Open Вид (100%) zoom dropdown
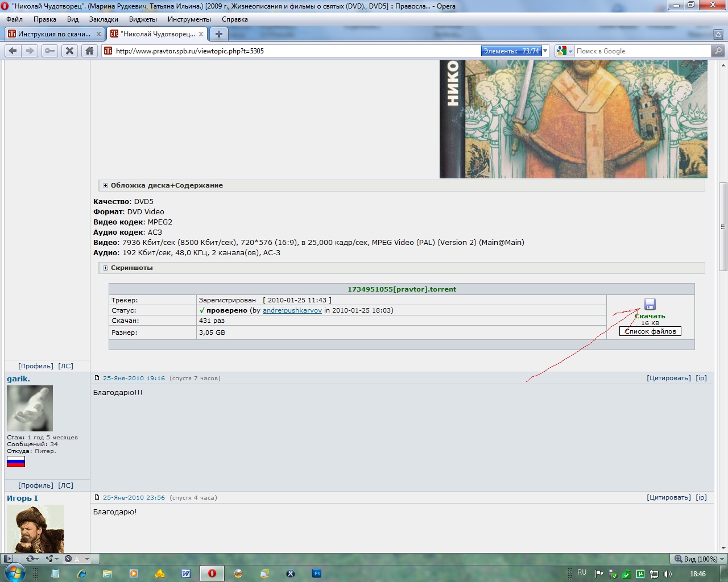 pyautogui.click(x=698, y=559)
